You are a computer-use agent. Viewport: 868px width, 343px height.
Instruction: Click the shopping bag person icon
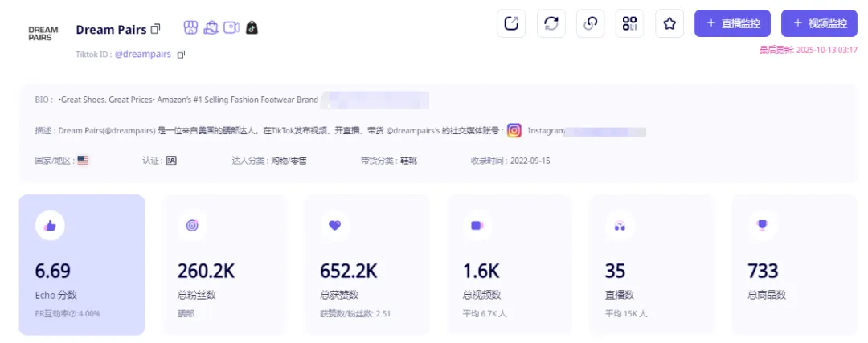[x=211, y=28]
